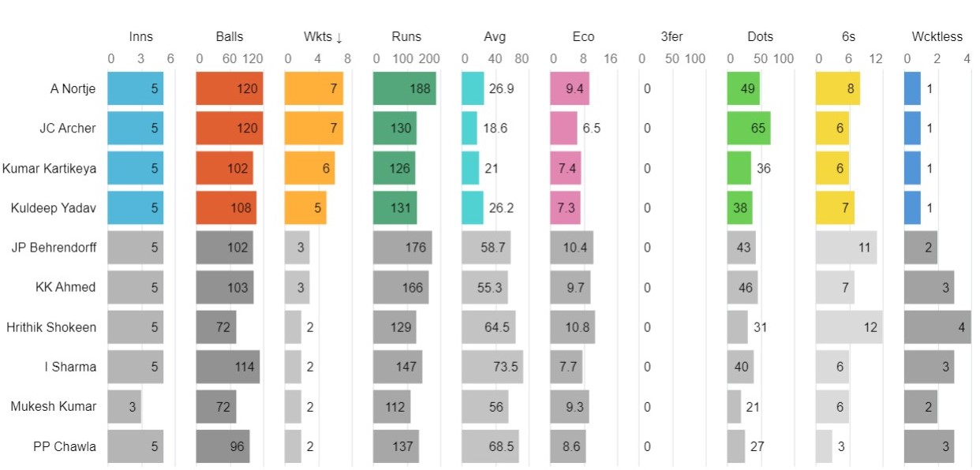Click JC Archer's orange 7 wickets bar

click(x=313, y=129)
